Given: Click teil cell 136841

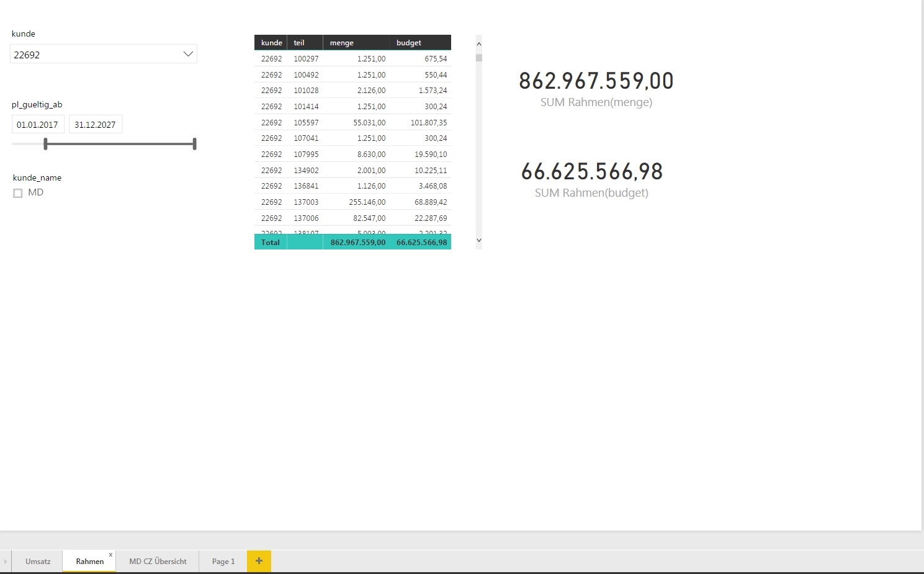Looking at the screenshot, I should pyautogui.click(x=306, y=186).
